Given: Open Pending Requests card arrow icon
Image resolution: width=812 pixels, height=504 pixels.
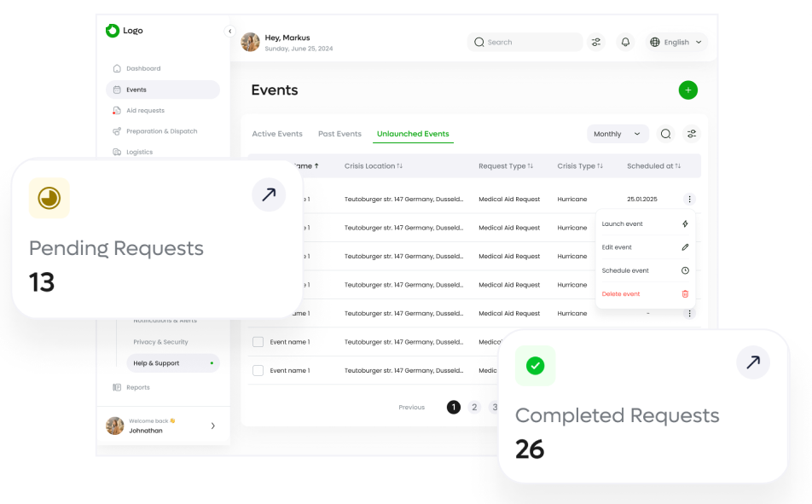Looking at the screenshot, I should (x=269, y=195).
